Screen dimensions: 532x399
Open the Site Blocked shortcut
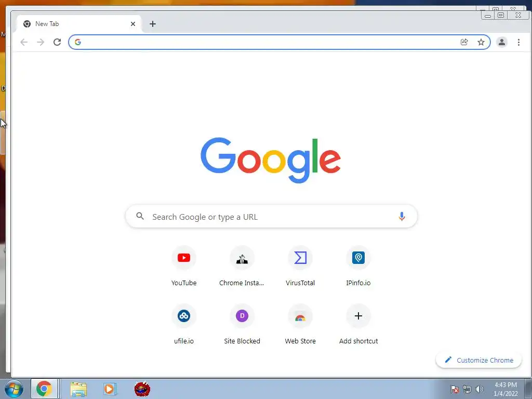click(242, 325)
